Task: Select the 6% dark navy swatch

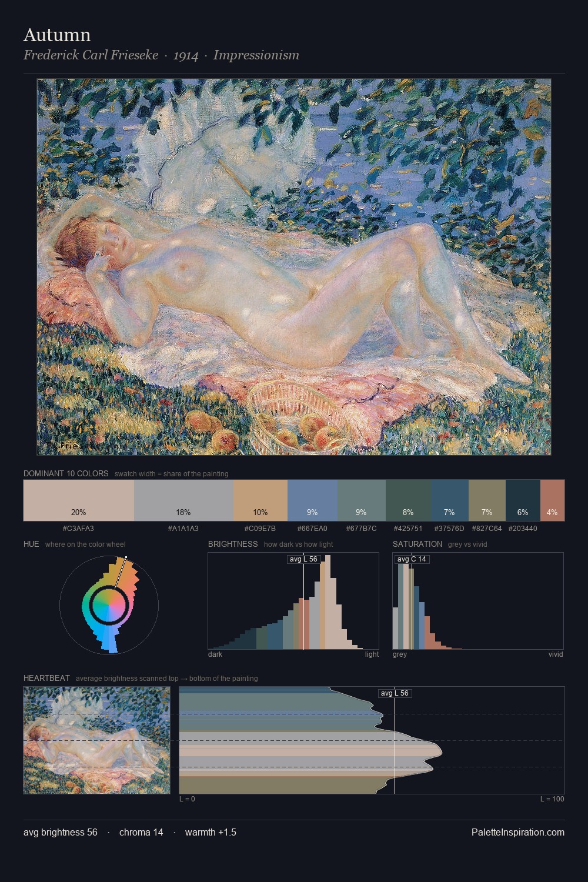Action: (x=523, y=500)
